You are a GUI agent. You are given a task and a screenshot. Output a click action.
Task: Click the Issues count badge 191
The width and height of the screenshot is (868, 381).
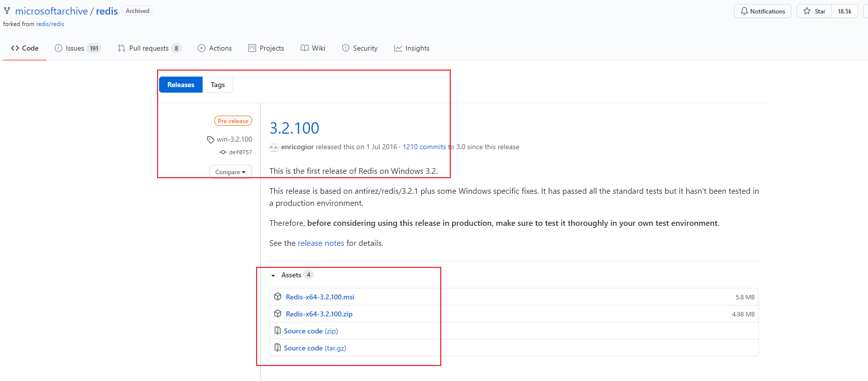click(94, 48)
